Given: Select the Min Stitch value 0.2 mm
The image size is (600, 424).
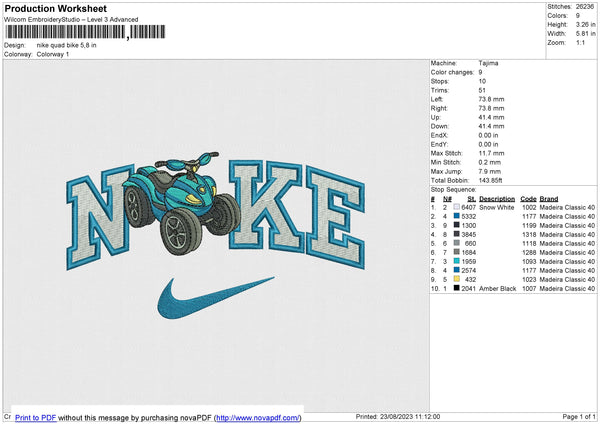Looking at the screenshot, I should (x=489, y=162).
